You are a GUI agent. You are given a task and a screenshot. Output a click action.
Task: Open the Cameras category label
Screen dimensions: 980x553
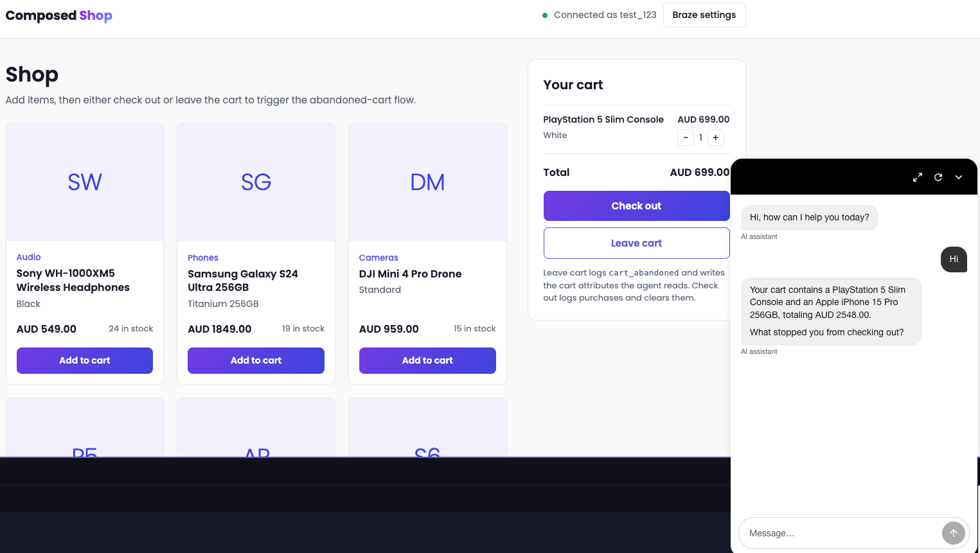379,258
